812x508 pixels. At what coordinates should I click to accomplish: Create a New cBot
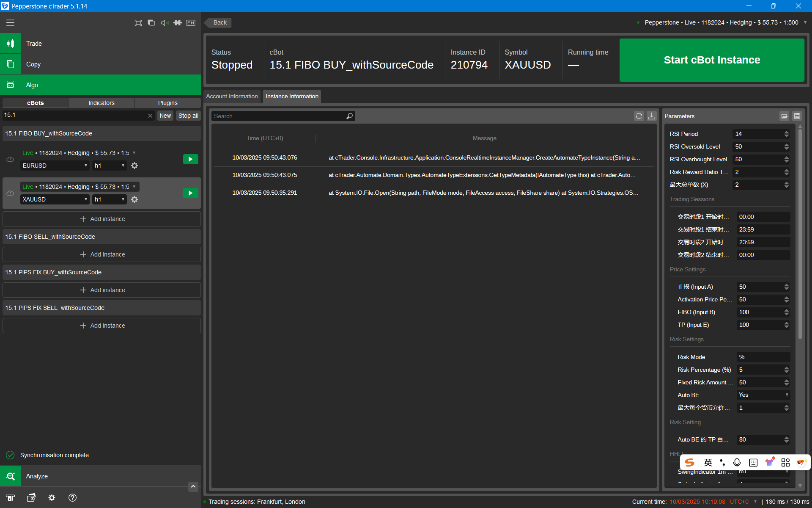click(x=165, y=116)
